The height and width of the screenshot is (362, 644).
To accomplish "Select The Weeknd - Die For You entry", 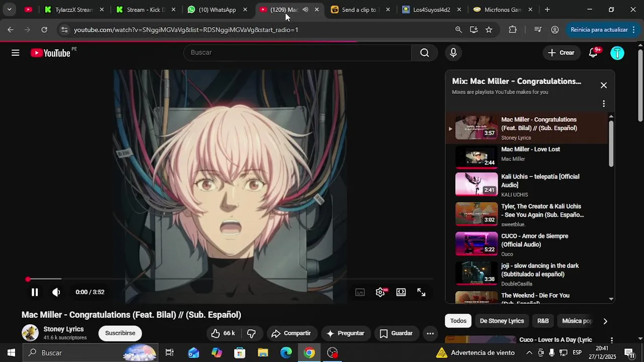I will click(x=526, y=297).
